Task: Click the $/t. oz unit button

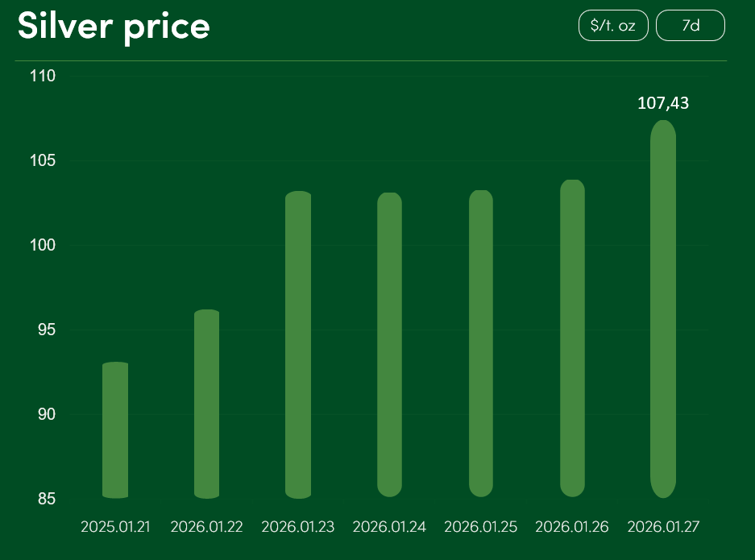Action: [613, 26]
